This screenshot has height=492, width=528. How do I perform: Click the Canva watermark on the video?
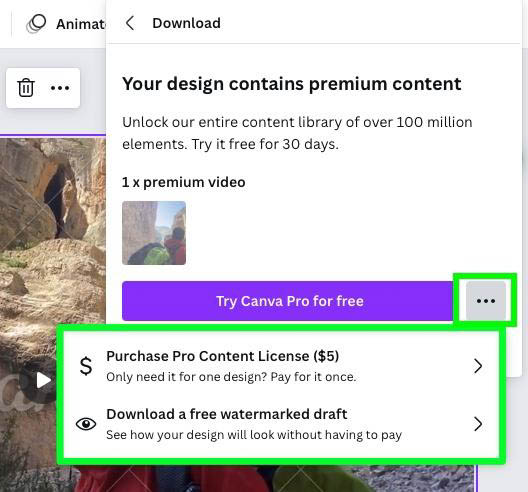(12, 392)
